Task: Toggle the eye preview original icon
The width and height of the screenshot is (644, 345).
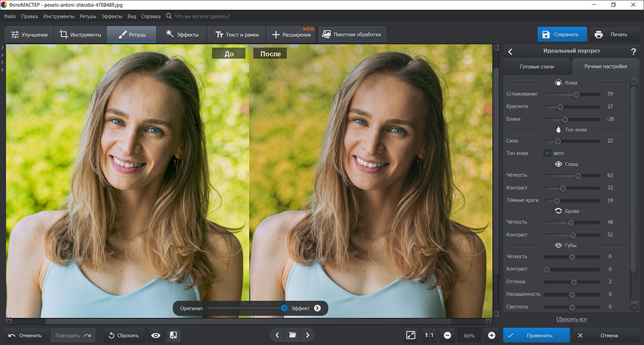Action: tap(156, 335)
